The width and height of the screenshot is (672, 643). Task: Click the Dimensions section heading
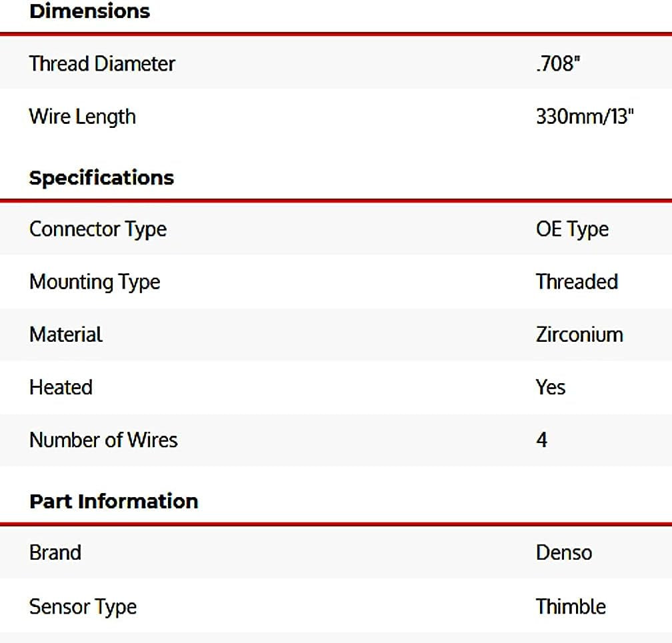point(89,11)
